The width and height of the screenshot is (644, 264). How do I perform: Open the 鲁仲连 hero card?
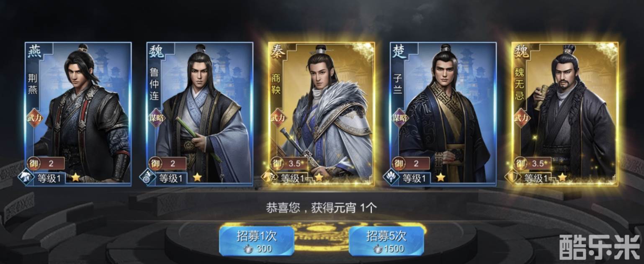[x=200, y=114]
